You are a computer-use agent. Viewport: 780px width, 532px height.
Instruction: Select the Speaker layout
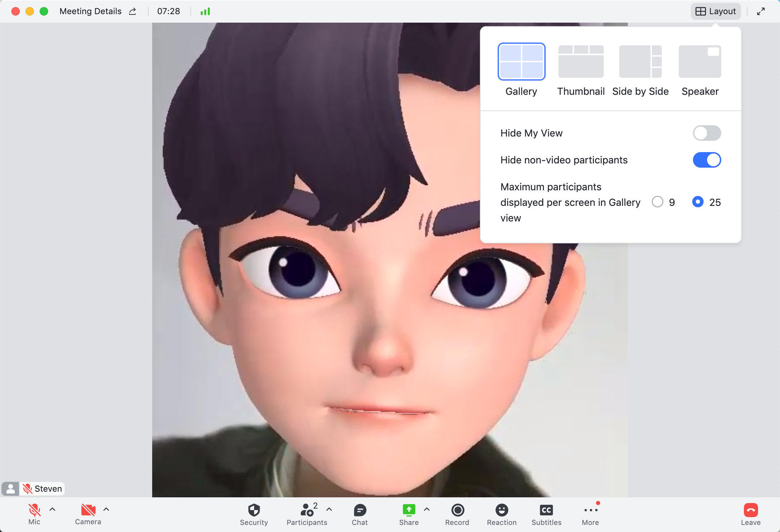coord(700,70)
